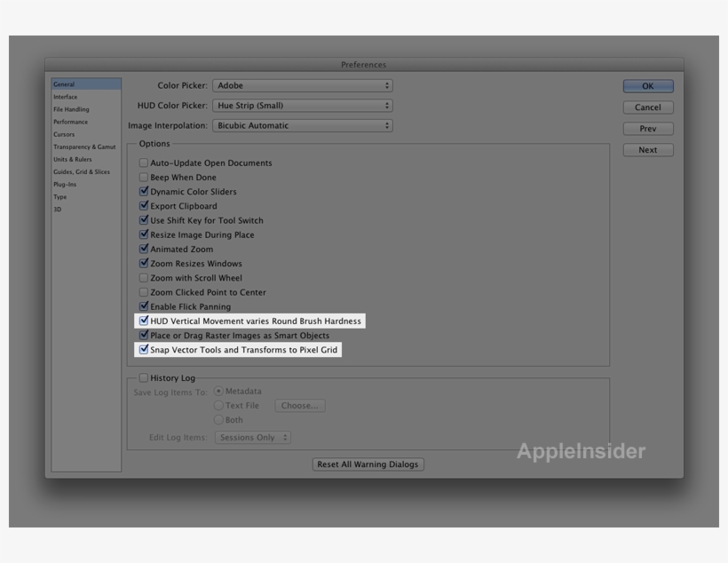Screen dimensions: 728x563
Task: Click the Cancel button
Action: coord(648,107)
